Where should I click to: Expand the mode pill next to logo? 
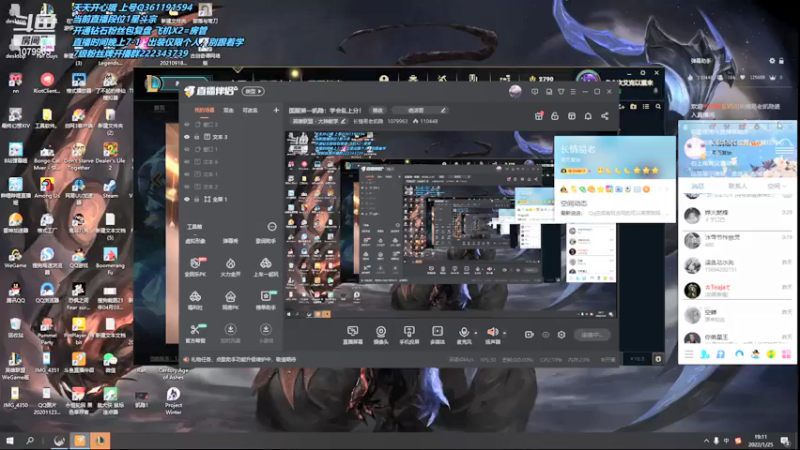tap(253, 91)
